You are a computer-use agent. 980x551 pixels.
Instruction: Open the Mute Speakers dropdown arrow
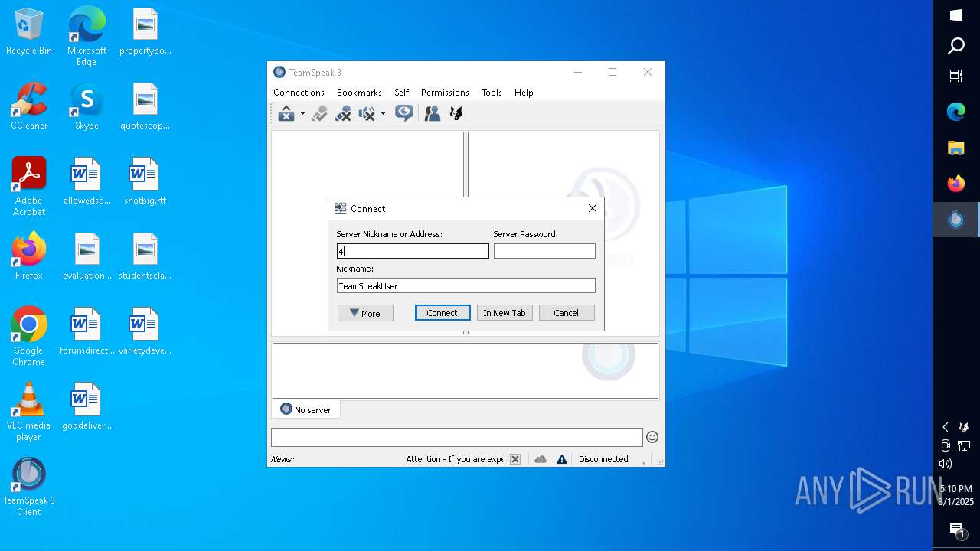383,114
